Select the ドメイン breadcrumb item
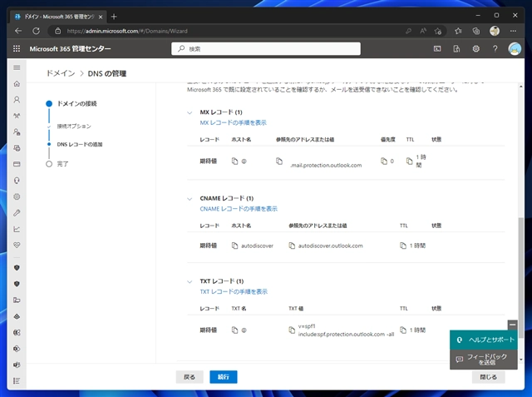 (59, 74)
